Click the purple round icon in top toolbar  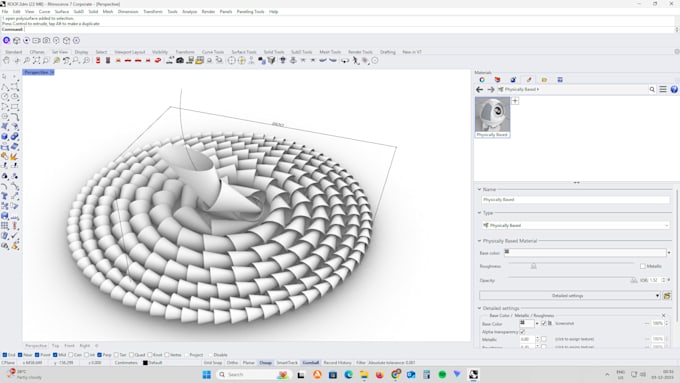(x=7, y=40)
